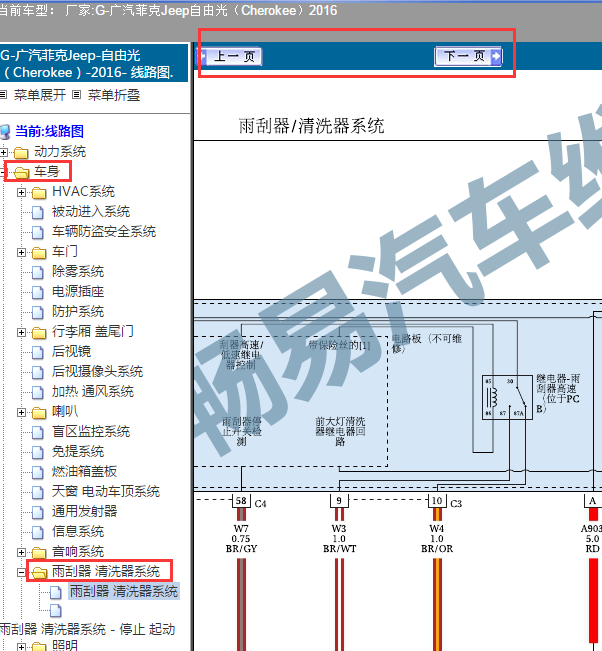This screenshot has width=602, height=651.
Task: Select the highlighted 雨刮器 清洗器系统 page
Action: click(x=124, y=591)
